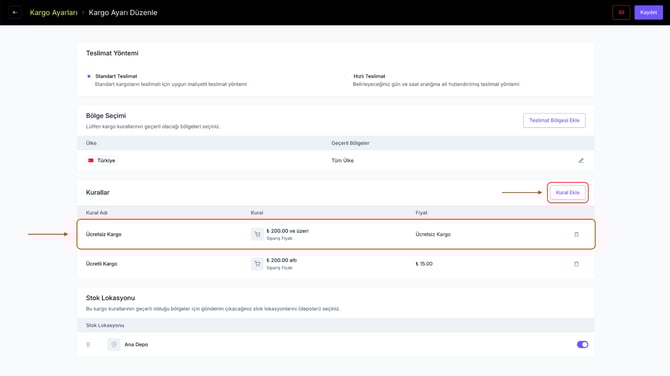The height and width of the screenshot is (376, 670).
Task: Click the Ana Depo location avatar icon
Action: 114,344
